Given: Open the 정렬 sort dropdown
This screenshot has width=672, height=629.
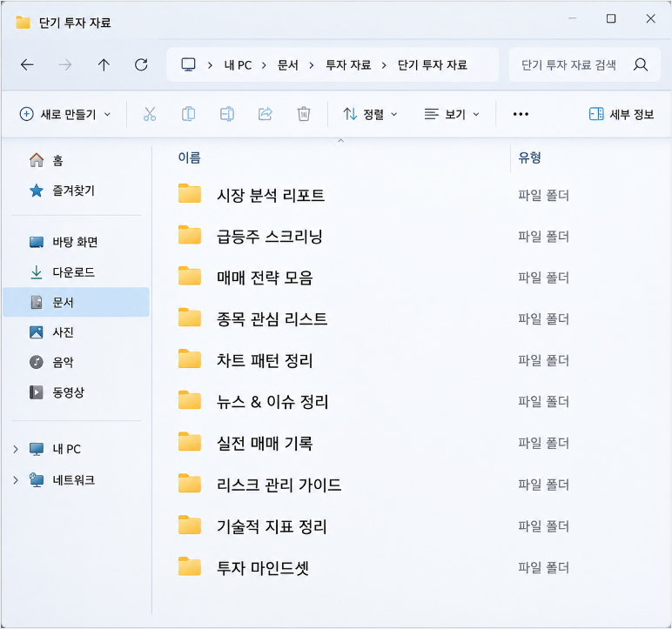Looking at the screenshot, I should click(370, 114).
